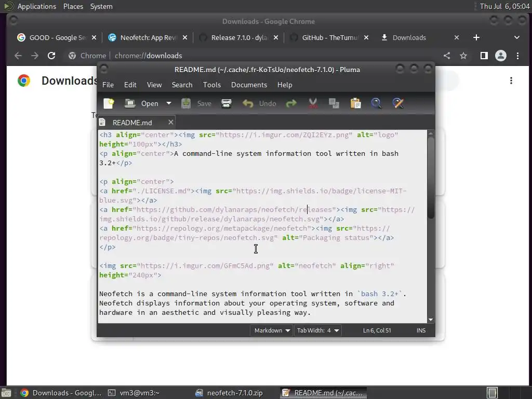Open Downloads page more actions menu
The height and width of the screenshot is (399, 532).
(511, 81)
